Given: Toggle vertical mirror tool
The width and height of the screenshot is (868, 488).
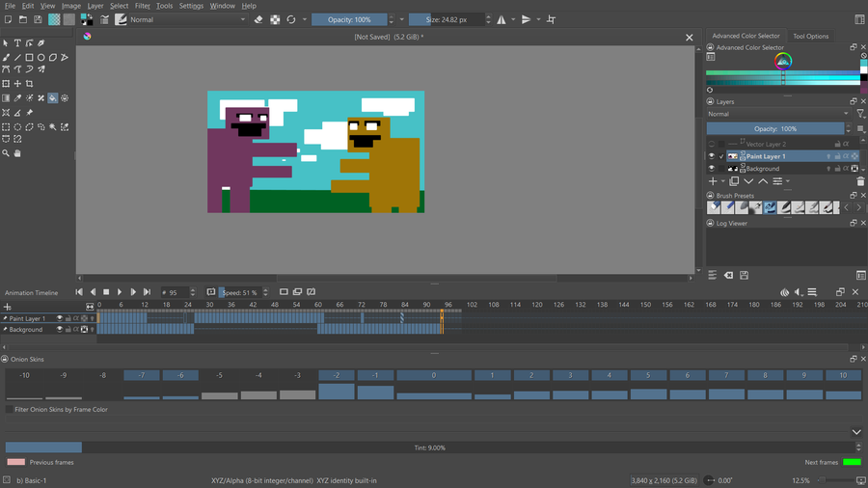Looking at the screenshot, I should pyautogui.click(x=527, y=19).
